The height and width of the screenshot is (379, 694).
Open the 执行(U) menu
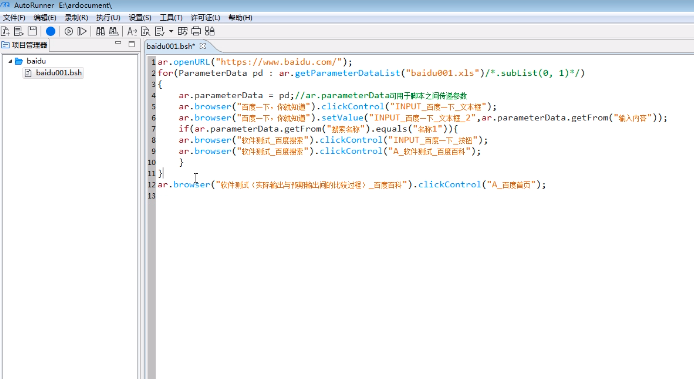click(x=108, y=18)
